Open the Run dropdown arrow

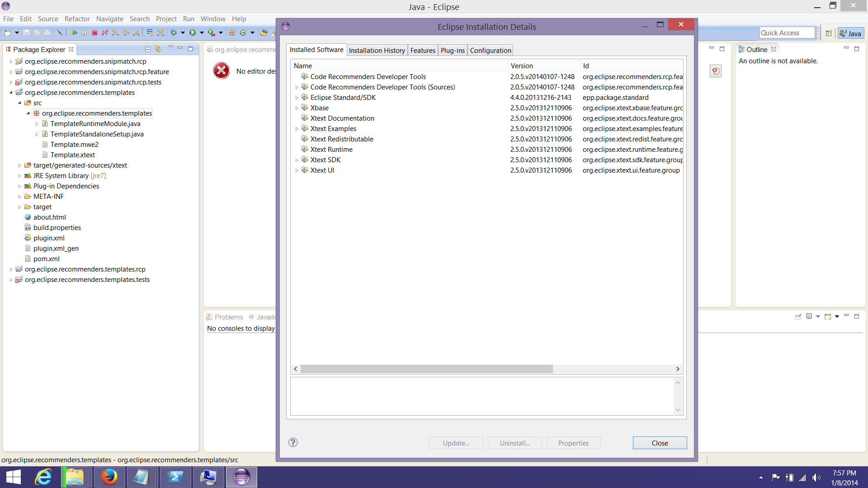pyautogui.click(x=202, y=33)
